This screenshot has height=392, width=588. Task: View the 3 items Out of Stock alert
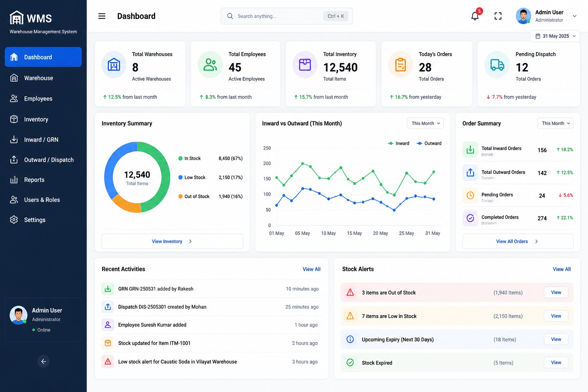pos(556,292)
